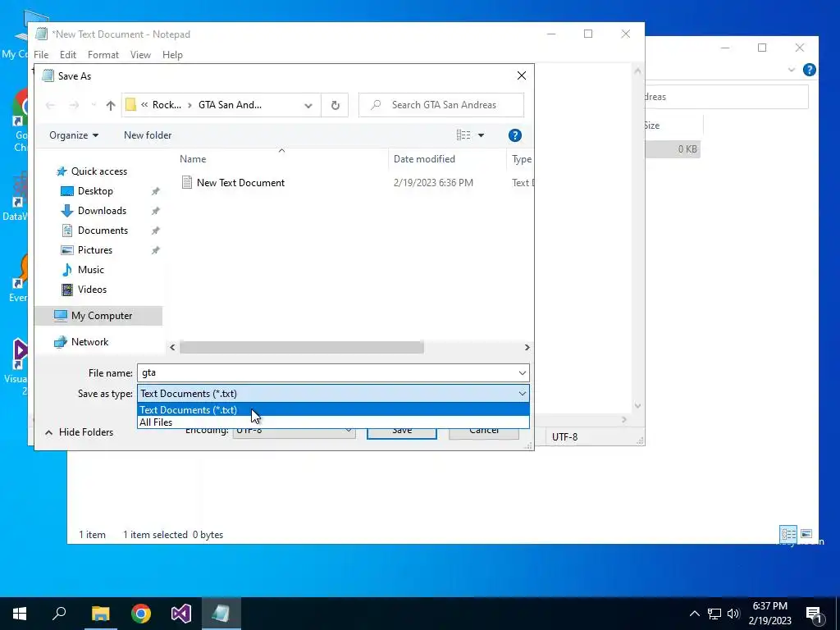This screenshot has height=630, width=840.
Task: Open File Explorer from taskbar
Action: (x=100, y=614)
